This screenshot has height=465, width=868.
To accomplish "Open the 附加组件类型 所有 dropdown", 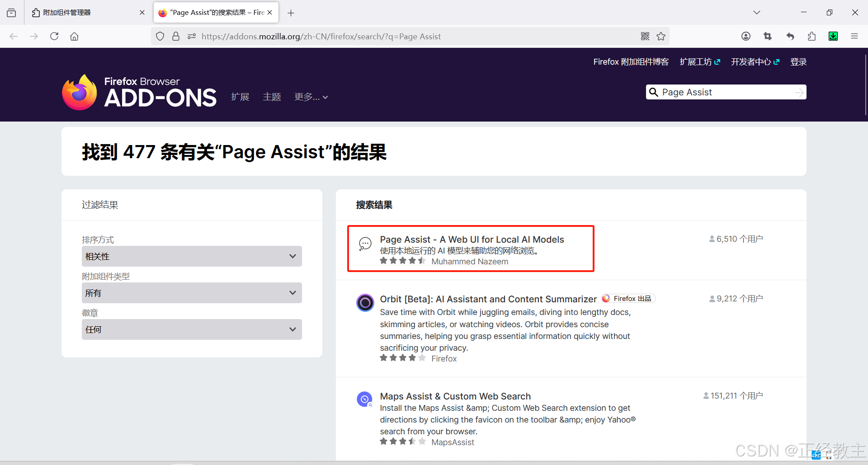I will (192, 293).
